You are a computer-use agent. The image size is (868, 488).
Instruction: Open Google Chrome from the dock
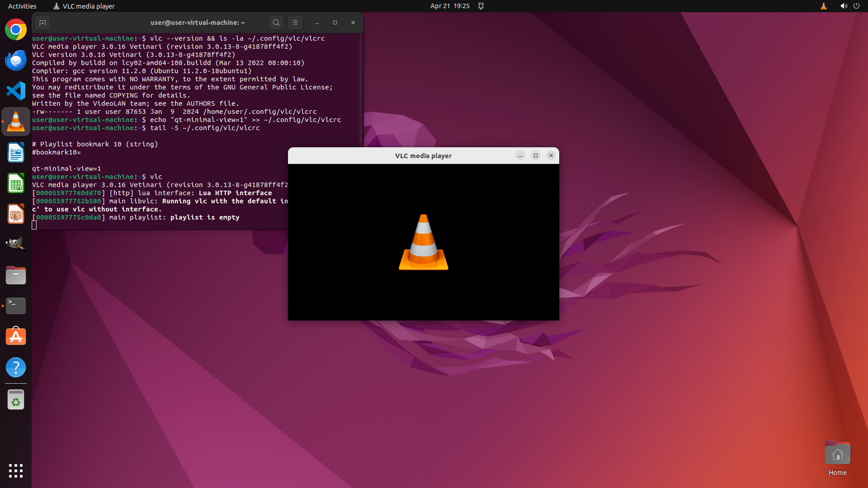pos(16,30)
